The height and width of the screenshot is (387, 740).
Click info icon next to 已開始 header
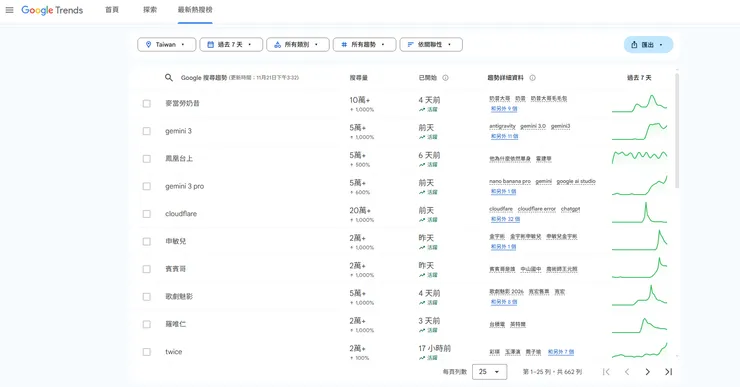[445, 78]
